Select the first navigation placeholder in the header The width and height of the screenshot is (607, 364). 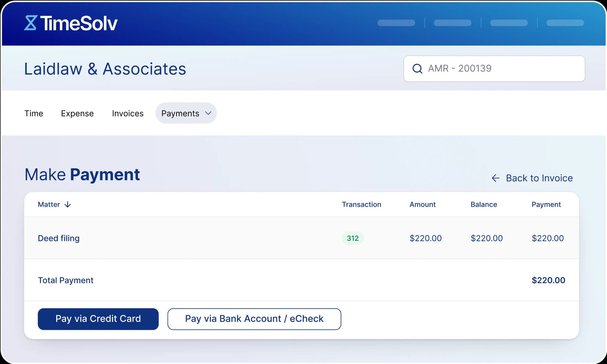(396, 23)
